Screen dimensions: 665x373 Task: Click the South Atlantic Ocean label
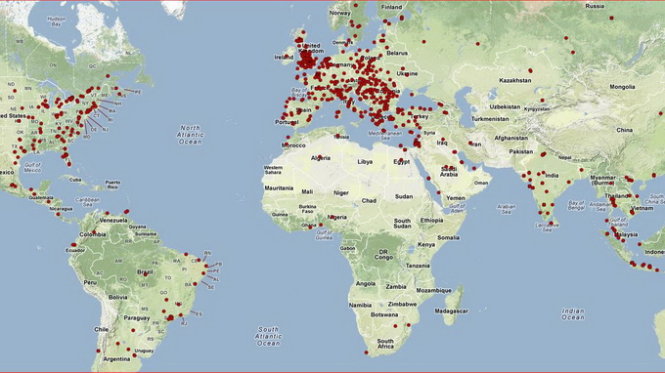point(268,336)
